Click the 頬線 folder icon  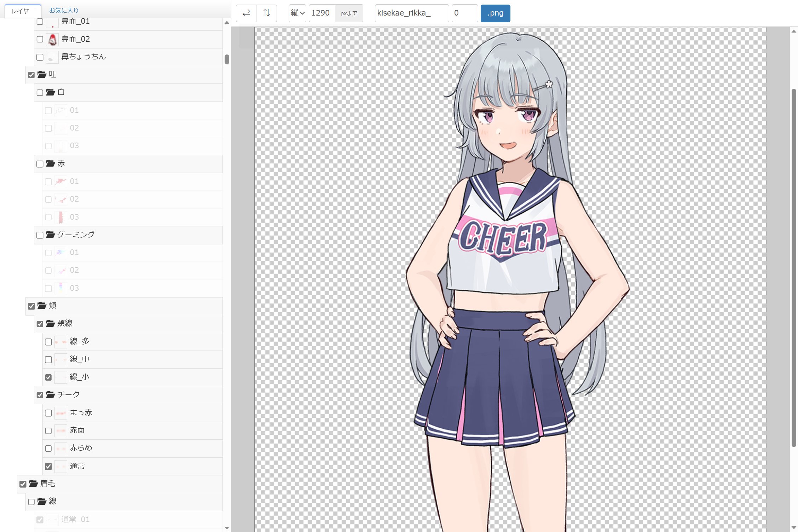click(51, 323)
